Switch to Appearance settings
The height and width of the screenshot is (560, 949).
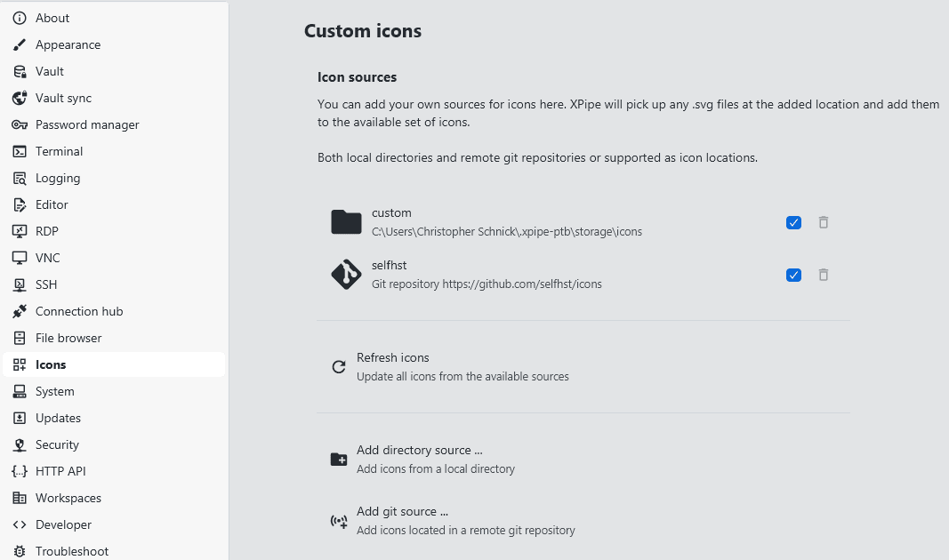(x=68, y=44)
